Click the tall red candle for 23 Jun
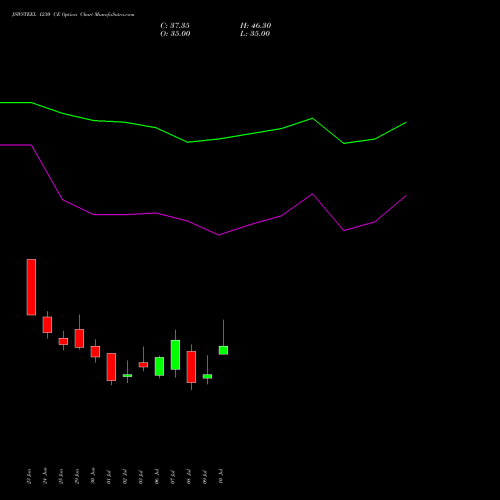 point(31,287)
